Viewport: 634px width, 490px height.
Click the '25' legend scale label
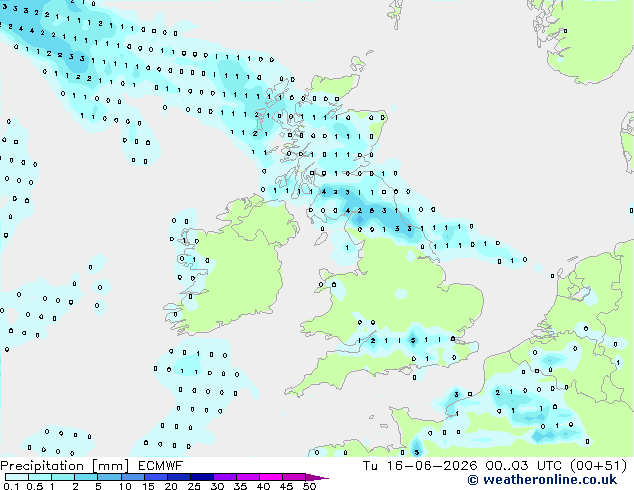tap(194, 486)
